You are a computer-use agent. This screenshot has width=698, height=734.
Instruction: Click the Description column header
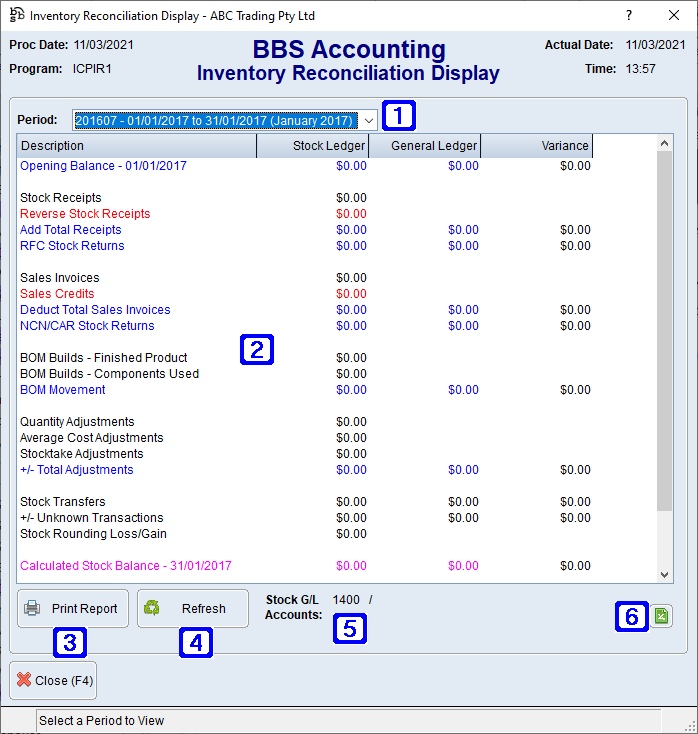(136, 146)
